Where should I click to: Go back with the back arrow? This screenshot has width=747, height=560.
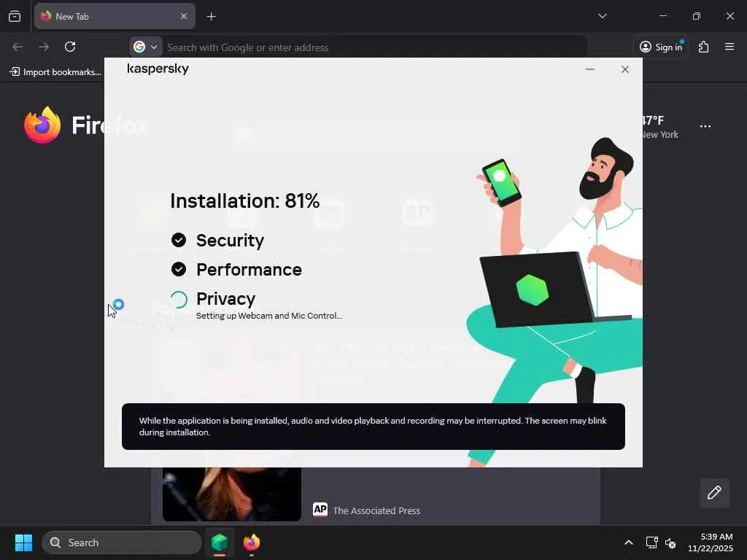point(18,47)
